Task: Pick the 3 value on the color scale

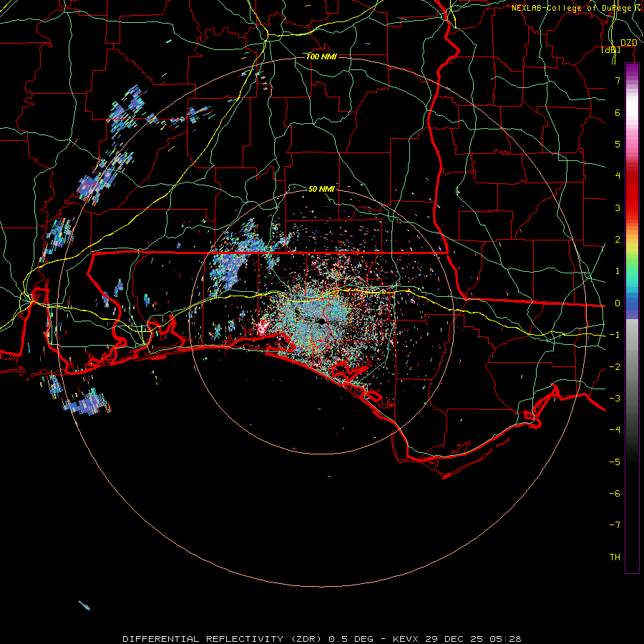Action: (x=618, y=208)
